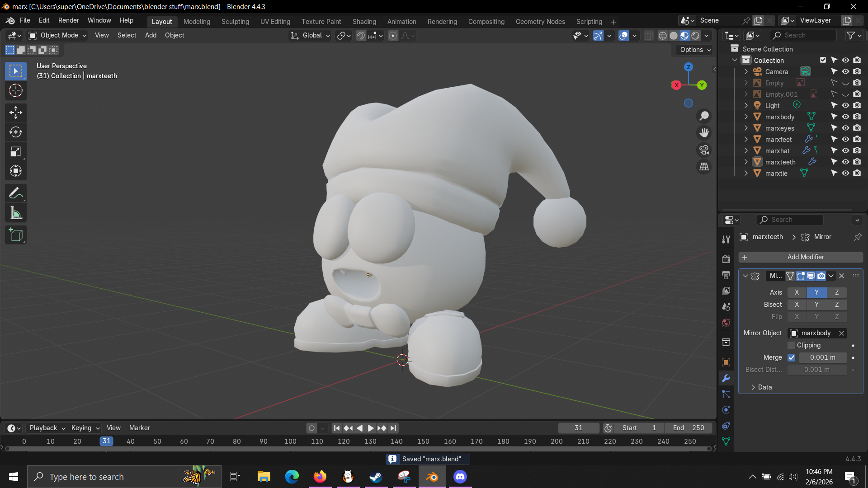Uncheck the Merge checkbox

[791, 357]
